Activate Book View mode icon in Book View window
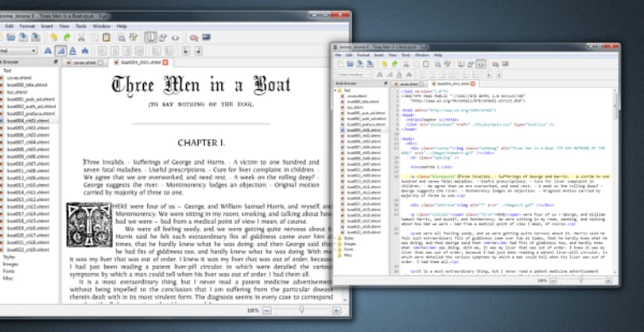 coord(151,38)
